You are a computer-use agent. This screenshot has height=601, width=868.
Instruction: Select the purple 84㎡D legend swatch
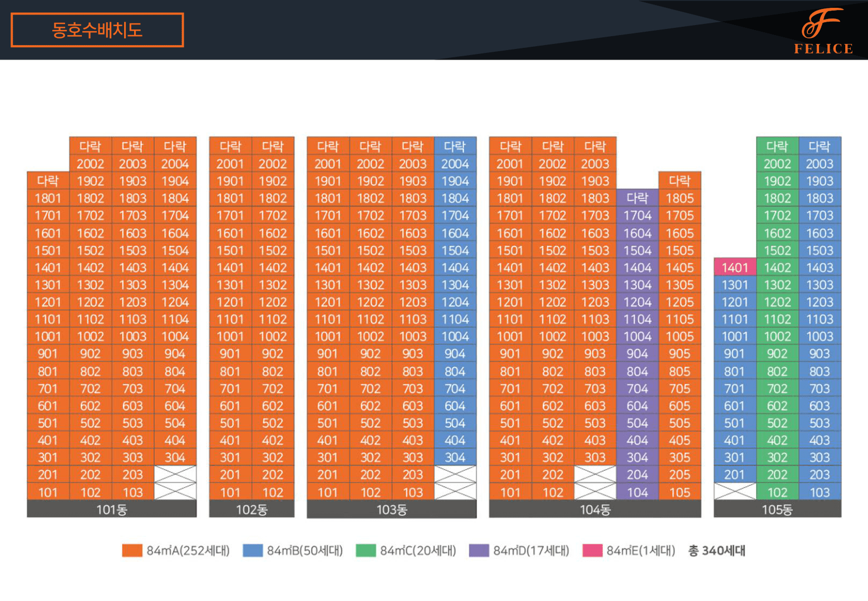[479, 550]
